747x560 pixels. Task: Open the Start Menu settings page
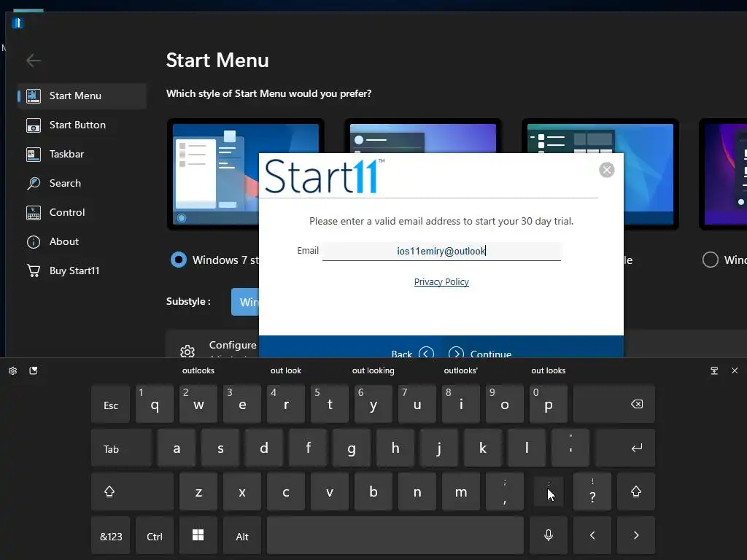pyautogui.click(x=82, y=96)
